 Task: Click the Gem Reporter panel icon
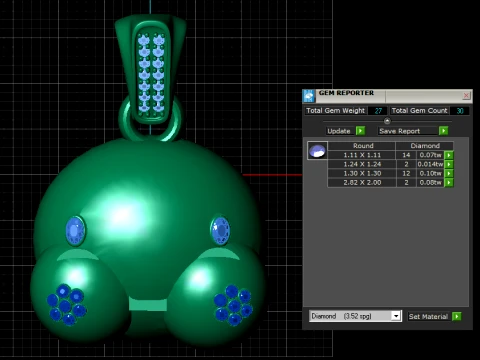[309, 96]
